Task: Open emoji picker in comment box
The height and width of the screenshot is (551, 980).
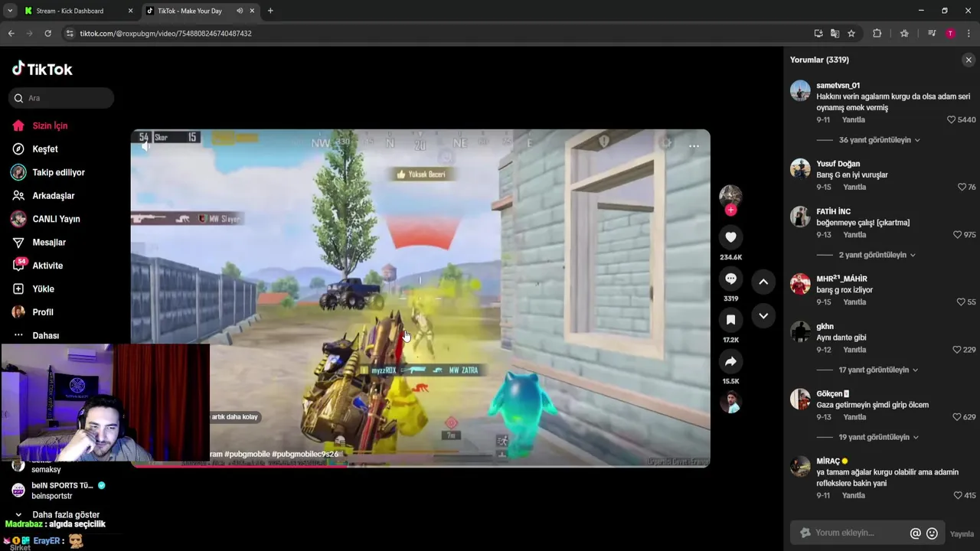Action: [932, 533]
